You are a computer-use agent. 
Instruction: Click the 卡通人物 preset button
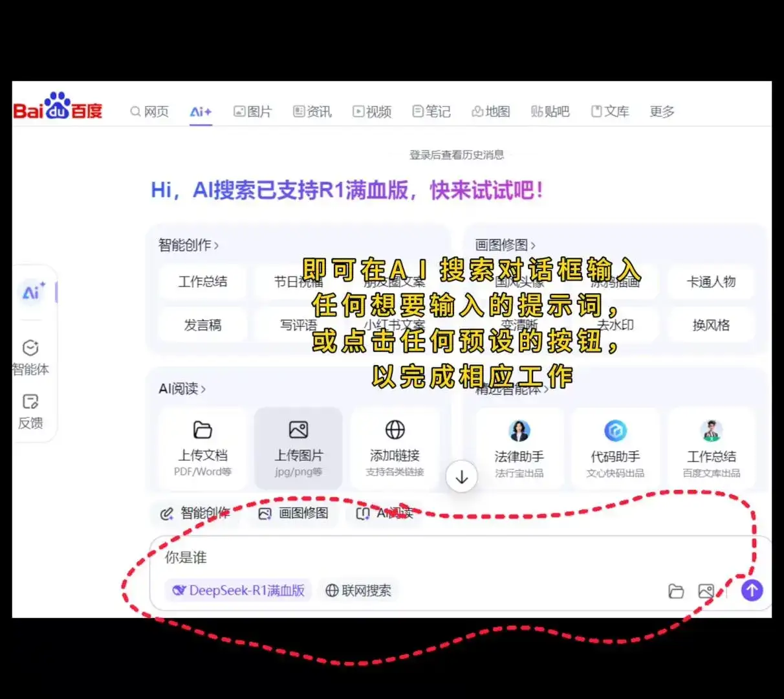[x=711, y=282]
